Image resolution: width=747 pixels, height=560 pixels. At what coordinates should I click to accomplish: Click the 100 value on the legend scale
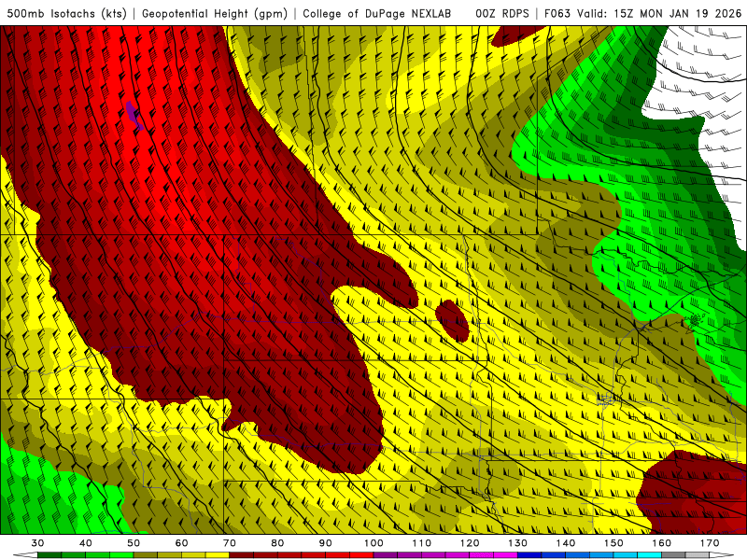click(x=373, y=543)
